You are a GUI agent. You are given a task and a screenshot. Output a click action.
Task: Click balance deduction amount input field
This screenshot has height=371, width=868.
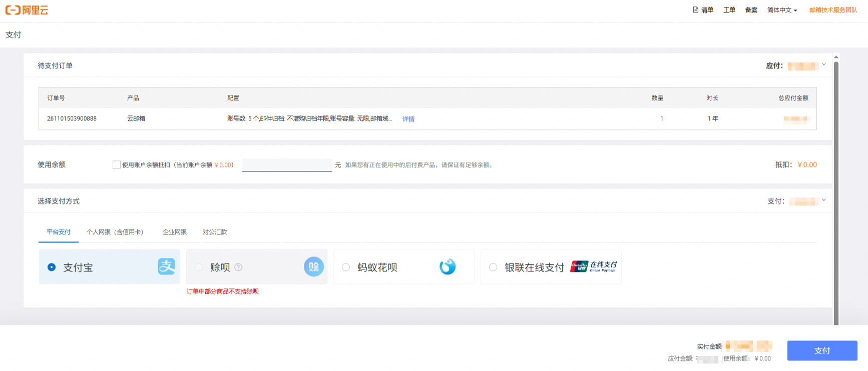pyautogui.click(x=287, y=165)
